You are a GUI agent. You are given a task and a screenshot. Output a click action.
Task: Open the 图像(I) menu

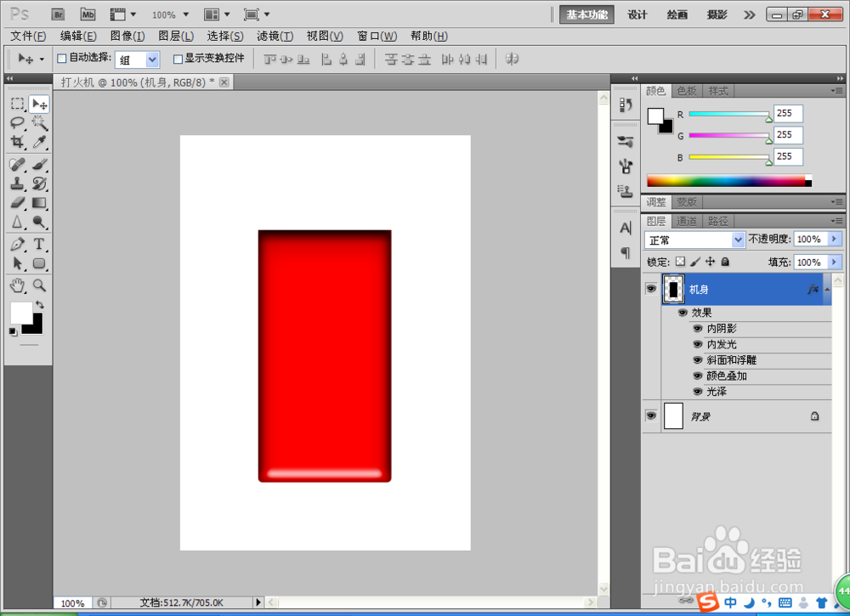[x=127, y=37]
